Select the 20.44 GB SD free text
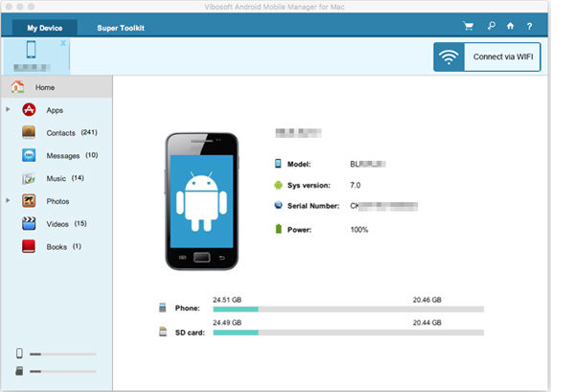The width and height of the screenshot is (575, 392). pyautogui.click(x=426, y=323)
